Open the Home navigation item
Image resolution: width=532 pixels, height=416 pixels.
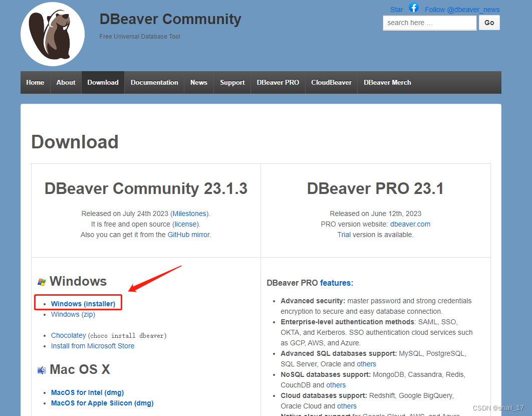pyautogui.click(x=35, y=82)
